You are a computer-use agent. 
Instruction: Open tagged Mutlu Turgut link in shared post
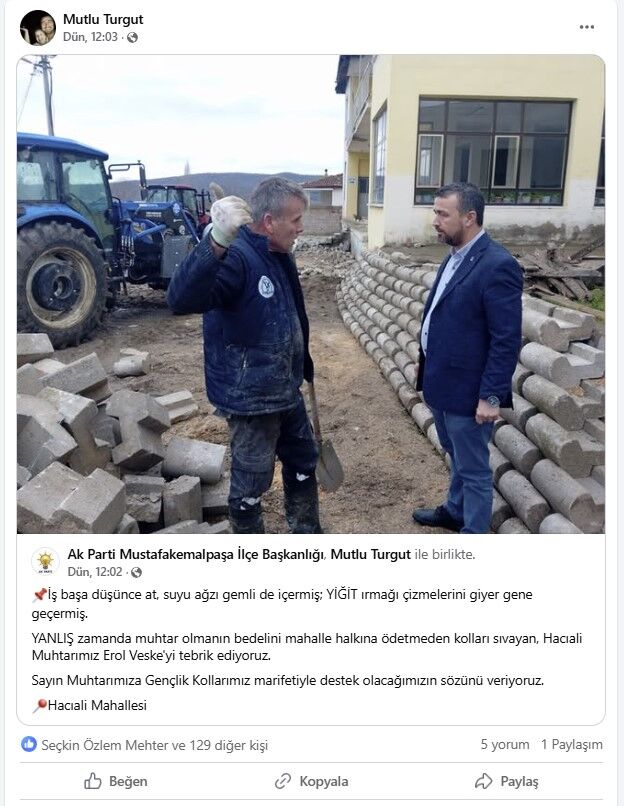coord(371,555)
